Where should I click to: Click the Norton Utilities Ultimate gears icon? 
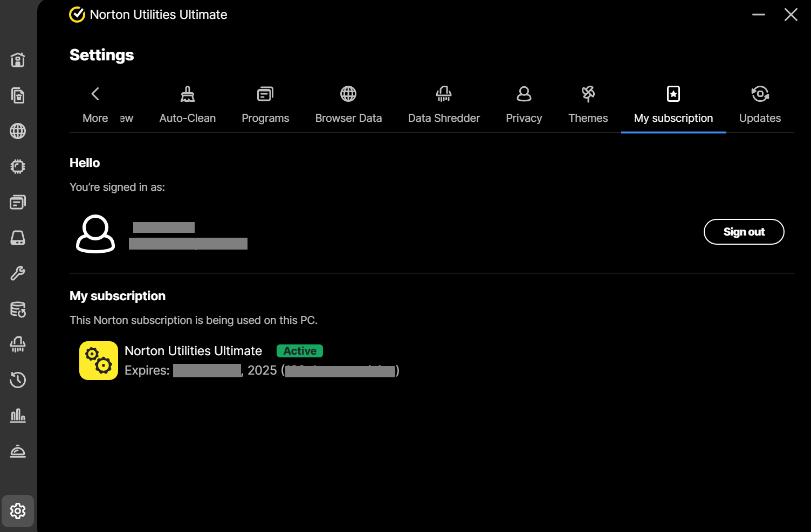(99, 361)
